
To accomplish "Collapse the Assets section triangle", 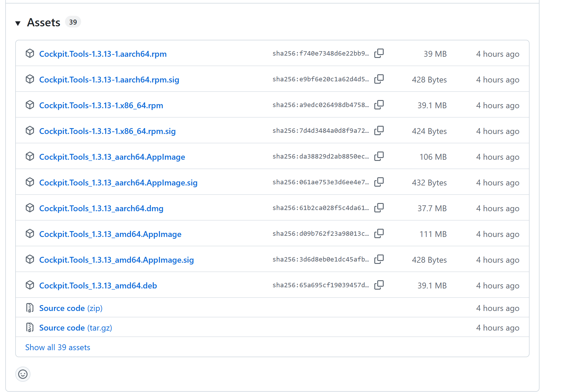I will coord(18,23).
